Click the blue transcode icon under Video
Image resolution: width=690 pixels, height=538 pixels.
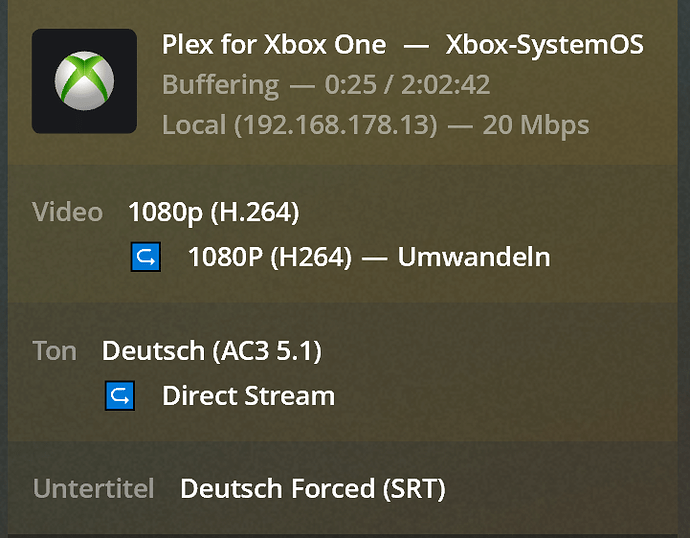(x=145, y=258)
